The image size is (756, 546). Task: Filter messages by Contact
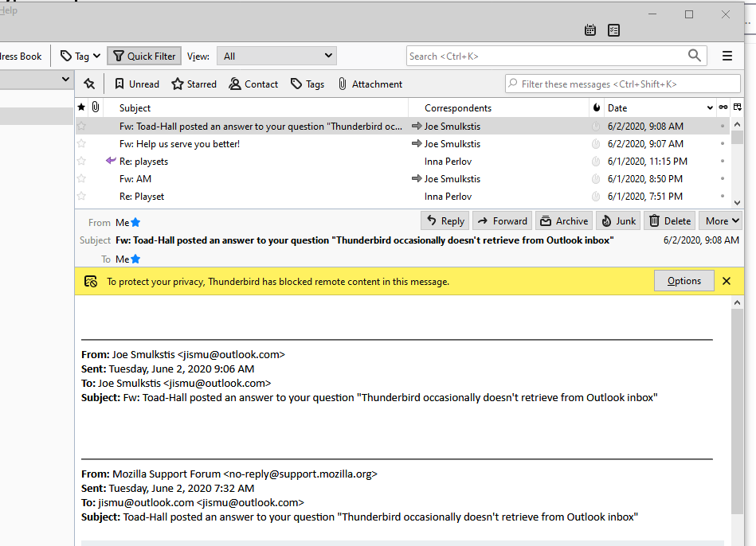coord(253,84)
